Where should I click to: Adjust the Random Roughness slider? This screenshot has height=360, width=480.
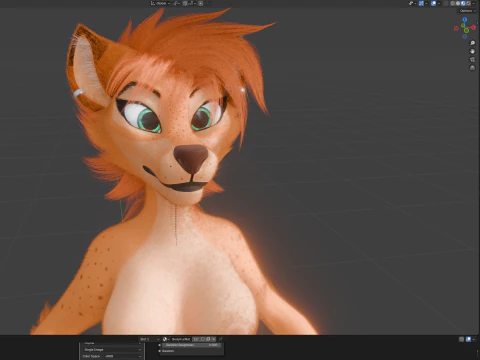192,345
